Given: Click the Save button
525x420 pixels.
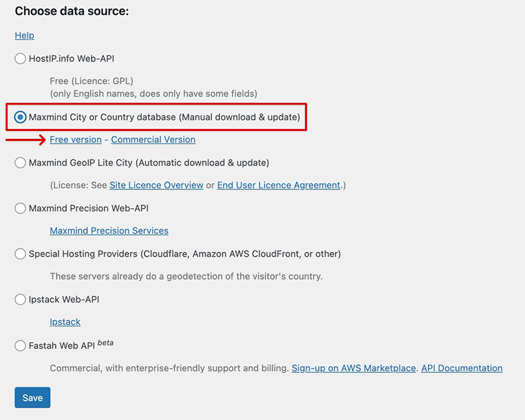Looking at the screenshot, I should coord(33,397).
